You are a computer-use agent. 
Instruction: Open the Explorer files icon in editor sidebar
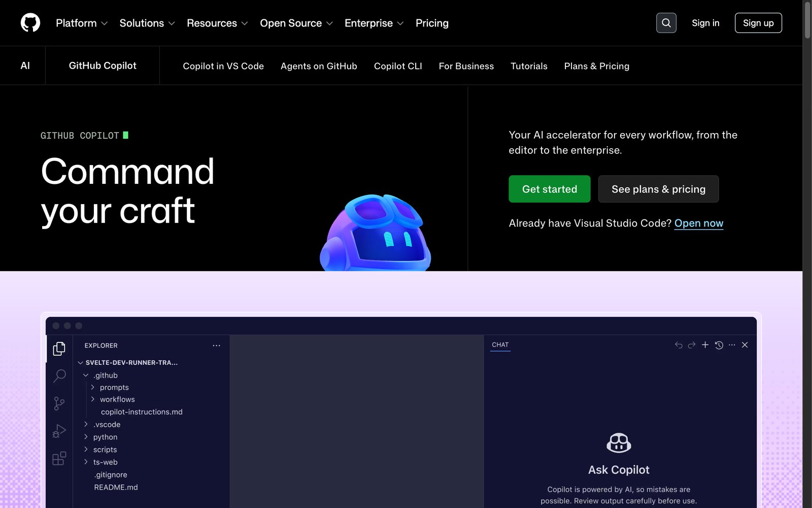pos(59,348)
